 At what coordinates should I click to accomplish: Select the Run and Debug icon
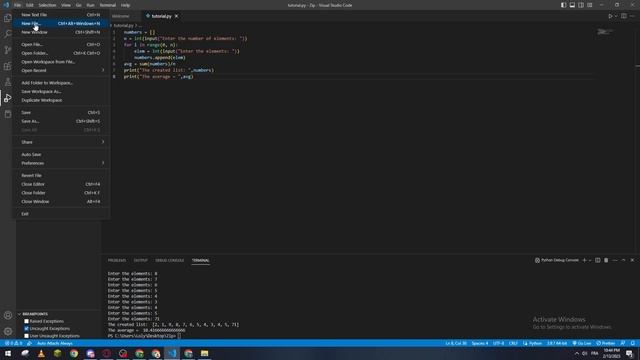click(8, 98)
